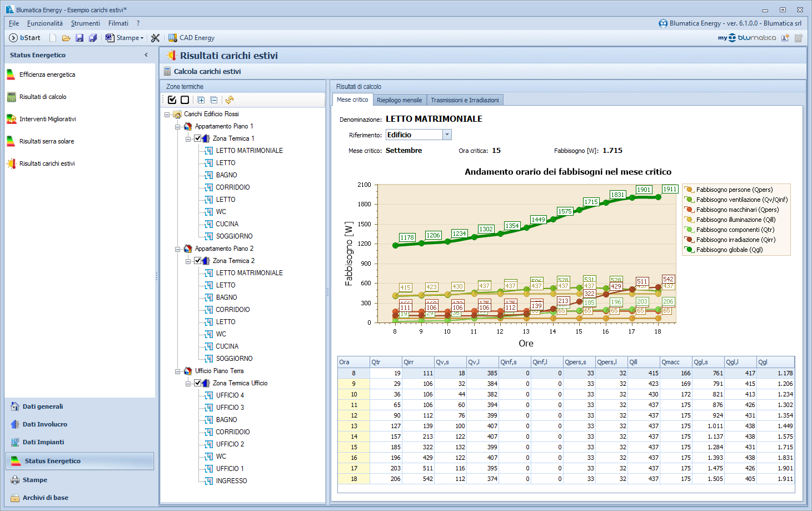Select Ufficio Piano Terra node

coord(219,371)
